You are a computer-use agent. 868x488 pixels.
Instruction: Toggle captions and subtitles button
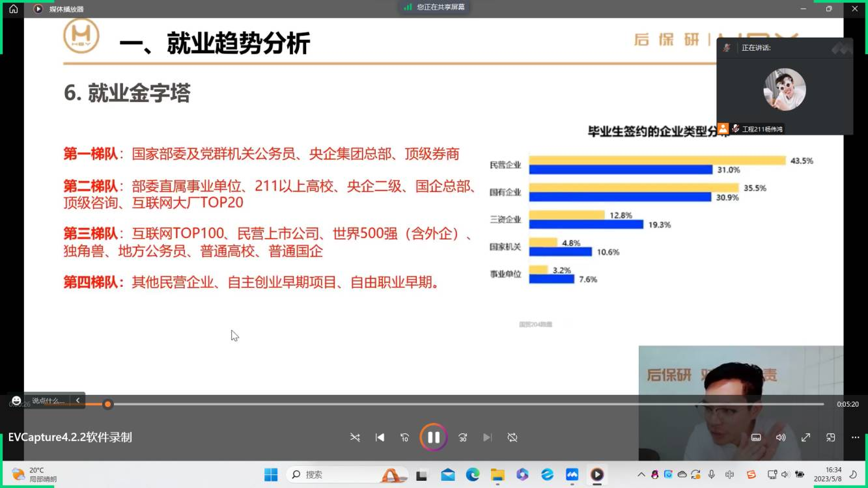[x=756, y=437]
